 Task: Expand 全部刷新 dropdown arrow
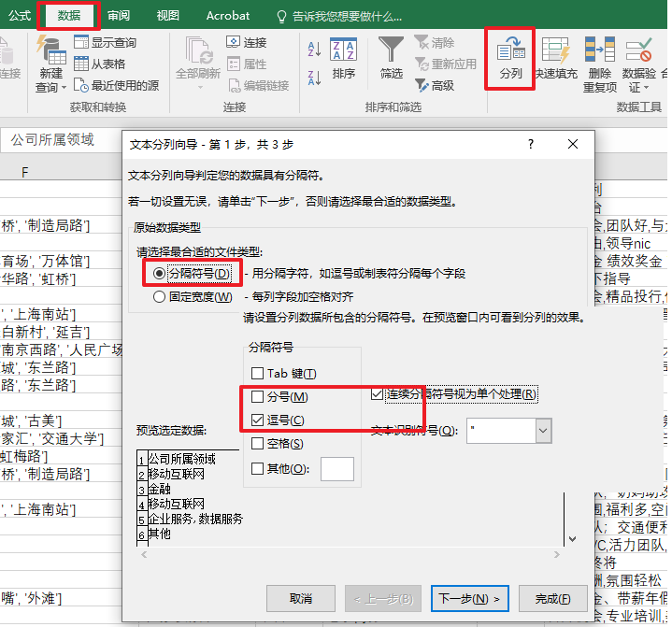[x=200, y=88]
